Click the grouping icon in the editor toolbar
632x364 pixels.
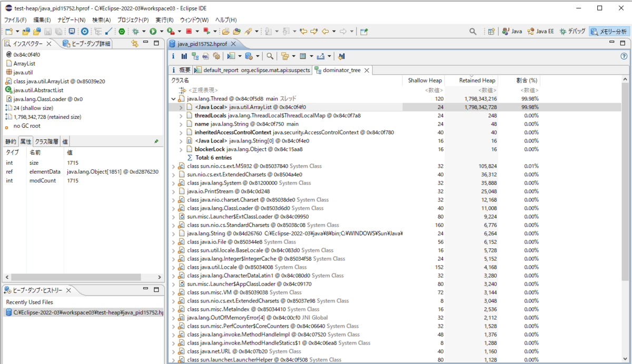pos(285,56)
